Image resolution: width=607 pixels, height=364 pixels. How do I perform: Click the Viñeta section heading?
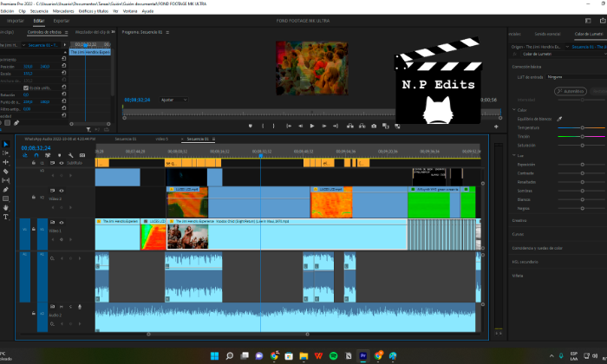pos(518,276)
